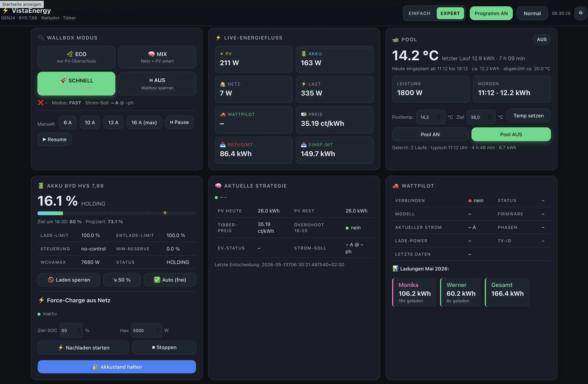Viewport: 588px width, 384px height.
Task: Click the green dot beside Overshoot nein
Action: [347, 228]
